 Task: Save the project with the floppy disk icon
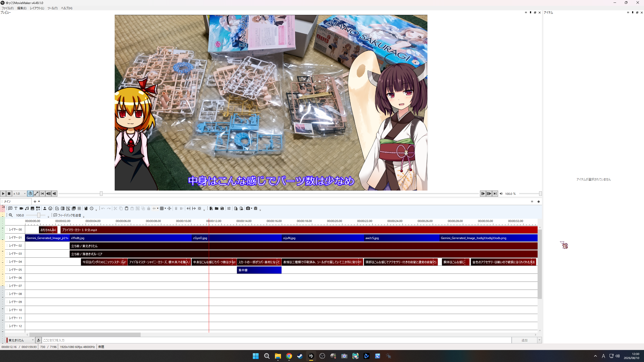click(x=222, y=208)
